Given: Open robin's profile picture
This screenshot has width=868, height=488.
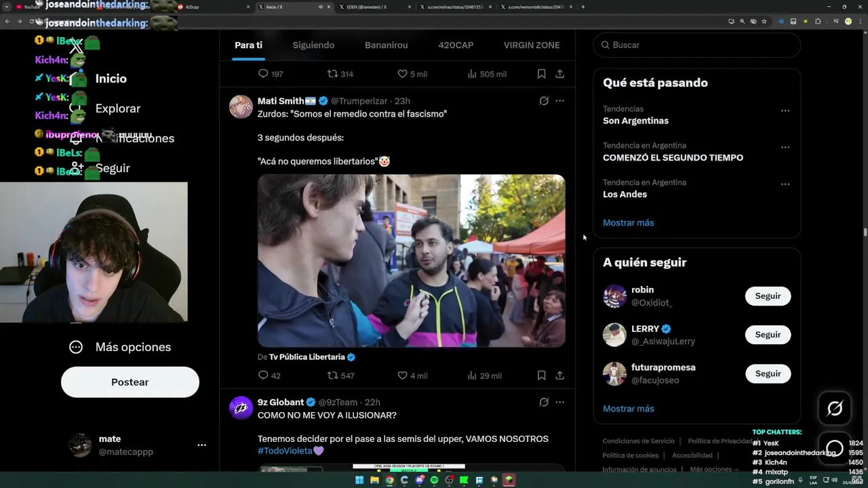Looking at the screenshot, I should click(x=614, y=296).
